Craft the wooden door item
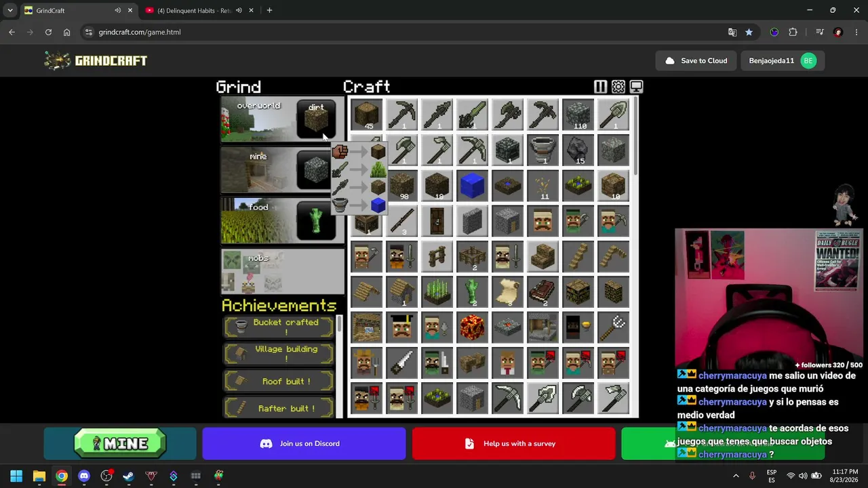 (x=437, y=220)
